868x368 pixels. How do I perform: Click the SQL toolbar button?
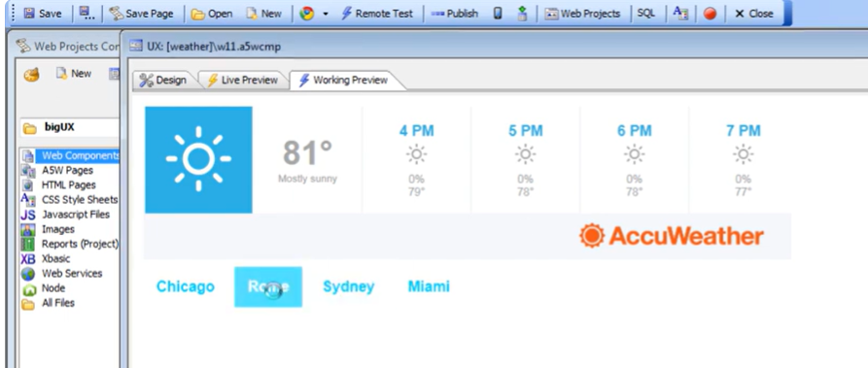point(646,14)
